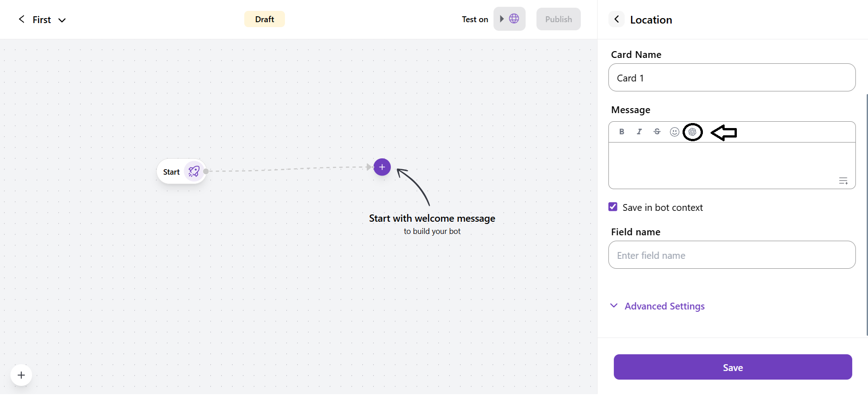The height and width of the screenshot is (395, 868).
Task: Apply strikethrough formatting in Message toolbar
Action: click(x=657, y=132)
